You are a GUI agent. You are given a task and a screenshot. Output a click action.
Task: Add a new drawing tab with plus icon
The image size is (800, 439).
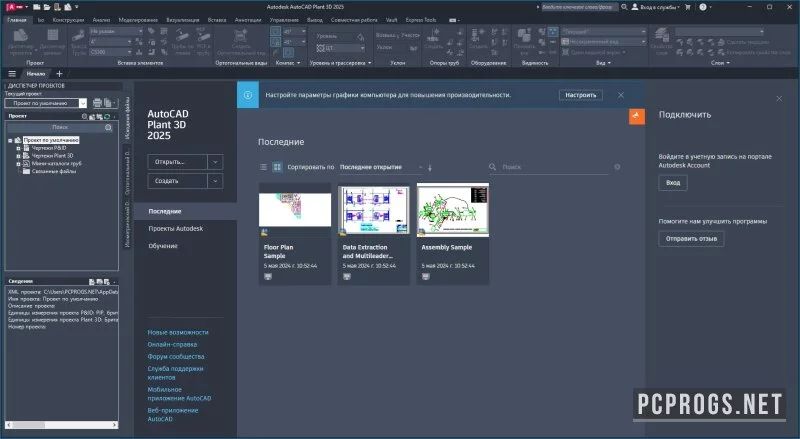[x=59, y=74]
